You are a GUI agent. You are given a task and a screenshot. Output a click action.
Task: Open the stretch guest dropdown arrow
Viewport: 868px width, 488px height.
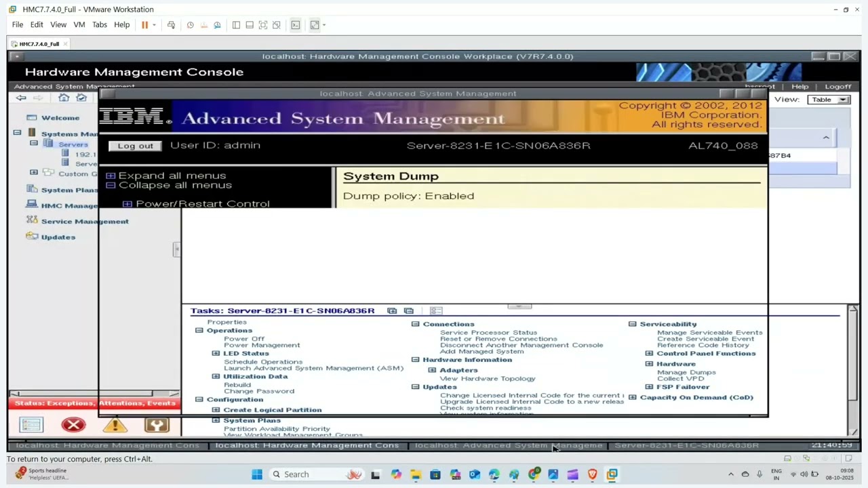[324, 25]
